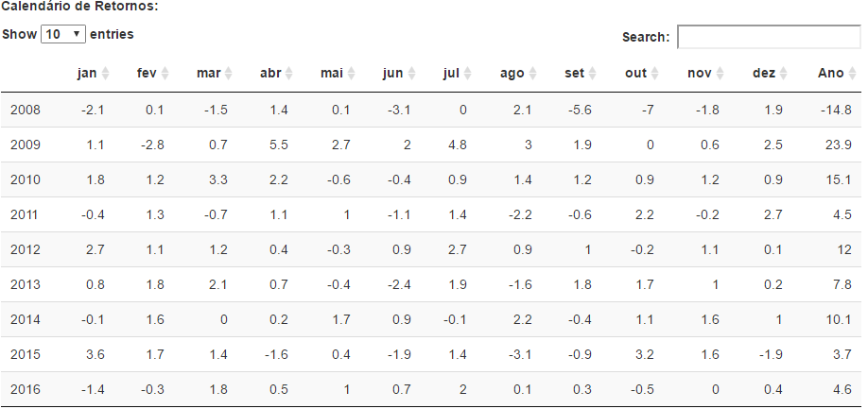Viewport: 868px width, 409px height.
Task: Open the Show entries count dropdown
Action: pyautogui.click(x=63, y=34)
